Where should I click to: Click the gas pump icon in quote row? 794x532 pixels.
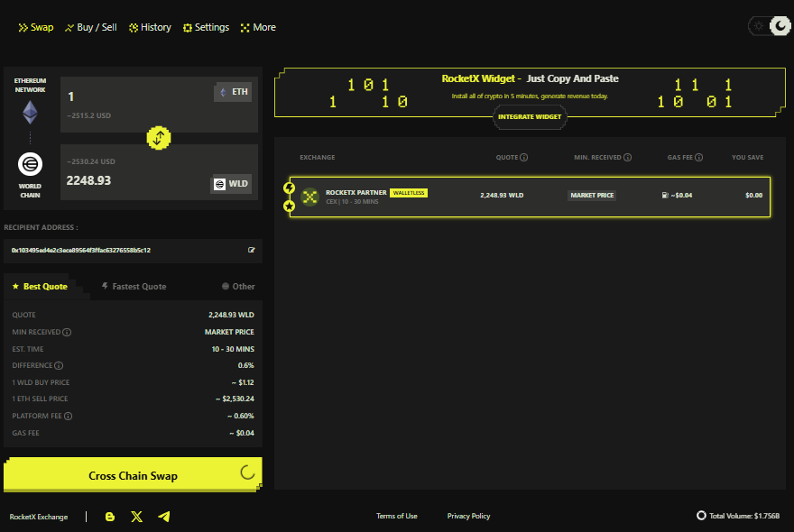(x=665, y=196)
